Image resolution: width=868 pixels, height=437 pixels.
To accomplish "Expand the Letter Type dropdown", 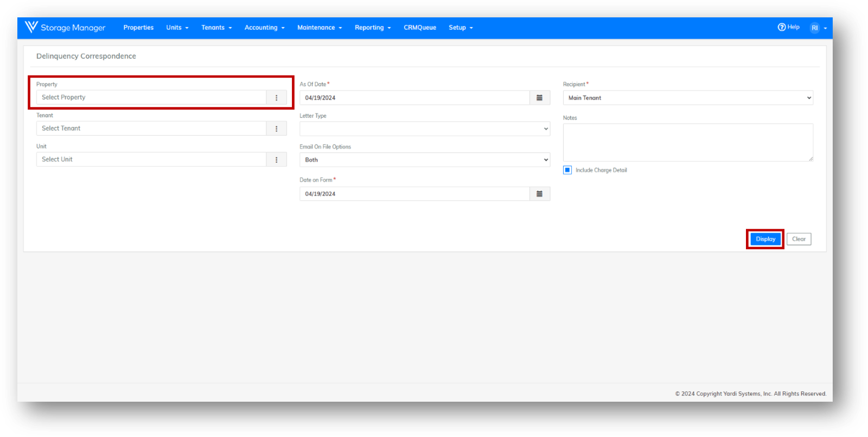I will tap(424, 129).
